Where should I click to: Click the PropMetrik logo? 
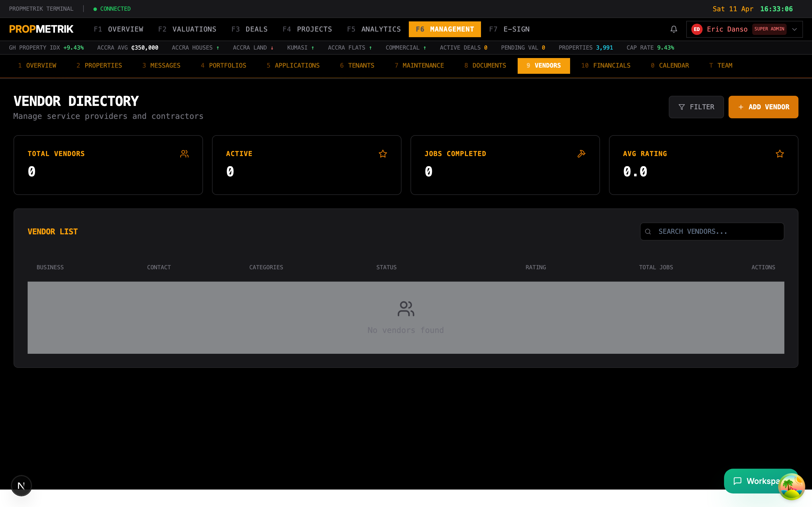click(x=41, y=29)
